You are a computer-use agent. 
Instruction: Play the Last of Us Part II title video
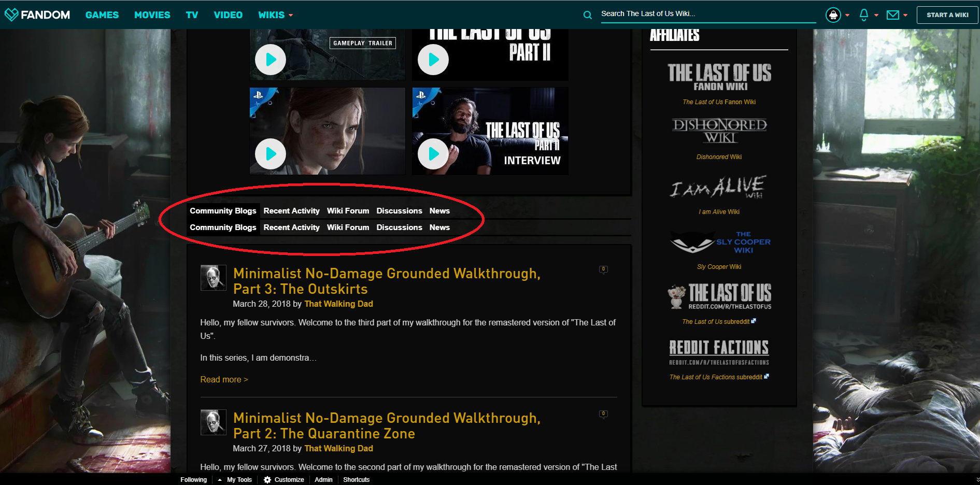[433, 60]
